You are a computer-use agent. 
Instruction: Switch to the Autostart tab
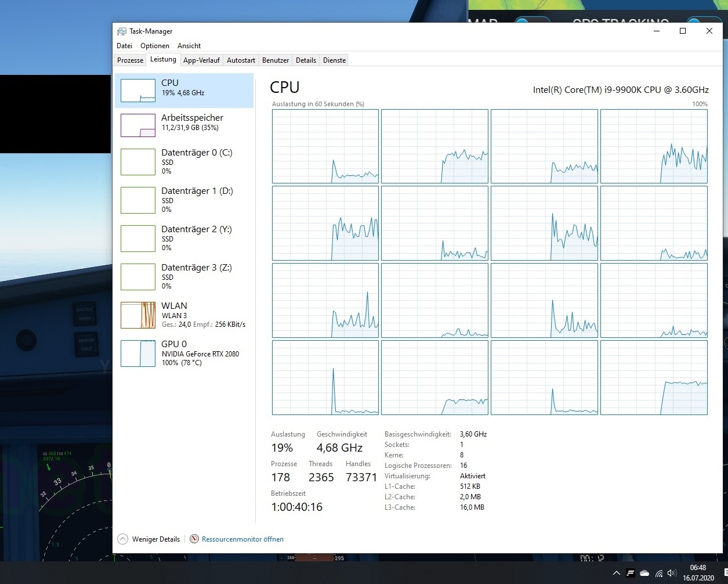click(241, 60)
